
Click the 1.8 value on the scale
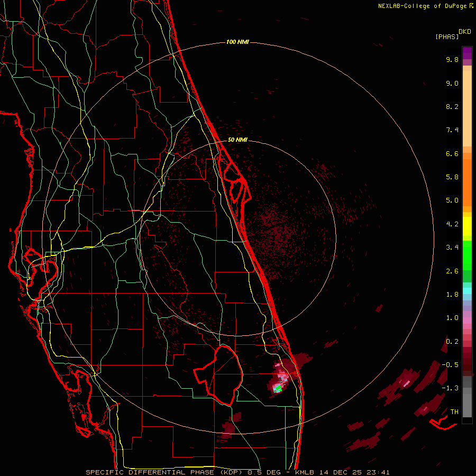[x=452, y=295]
